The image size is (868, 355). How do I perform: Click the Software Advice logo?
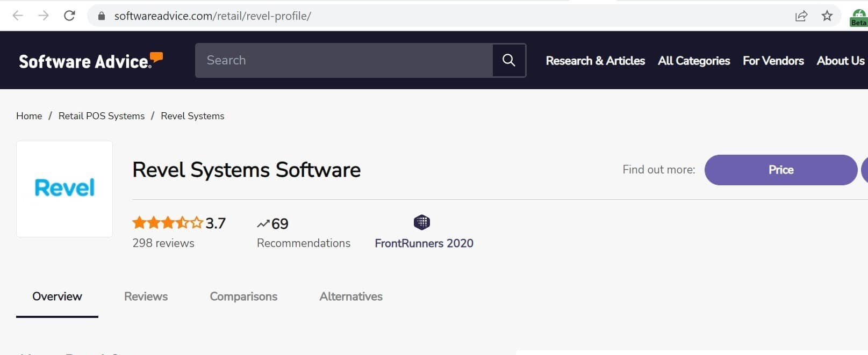(x=91, y=60)
